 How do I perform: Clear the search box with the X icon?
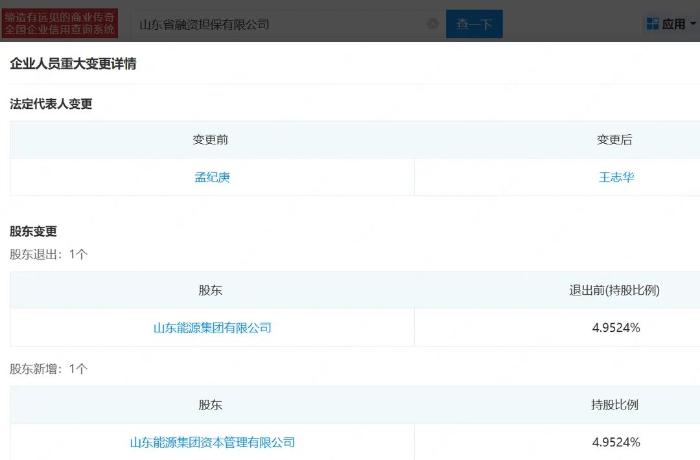coord(432,24)
